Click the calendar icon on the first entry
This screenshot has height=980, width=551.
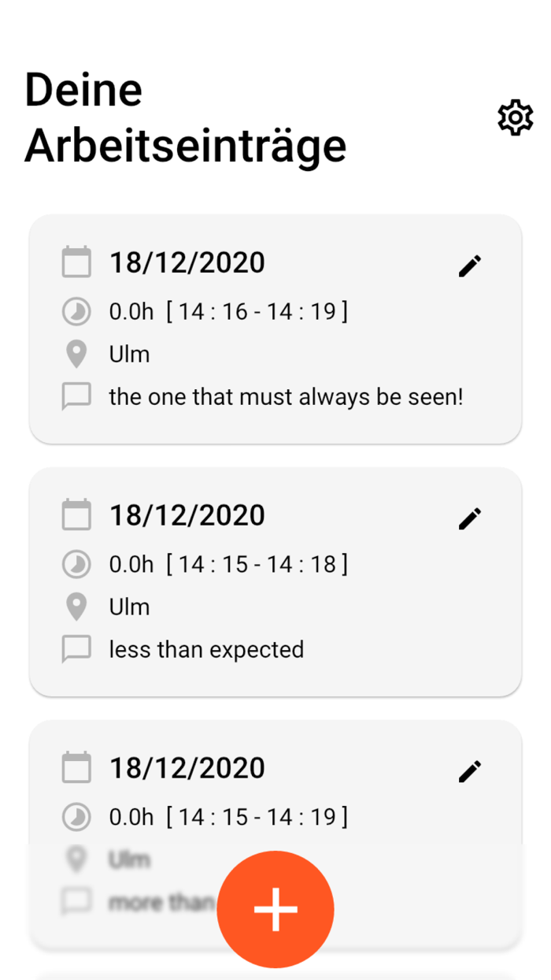76,262
